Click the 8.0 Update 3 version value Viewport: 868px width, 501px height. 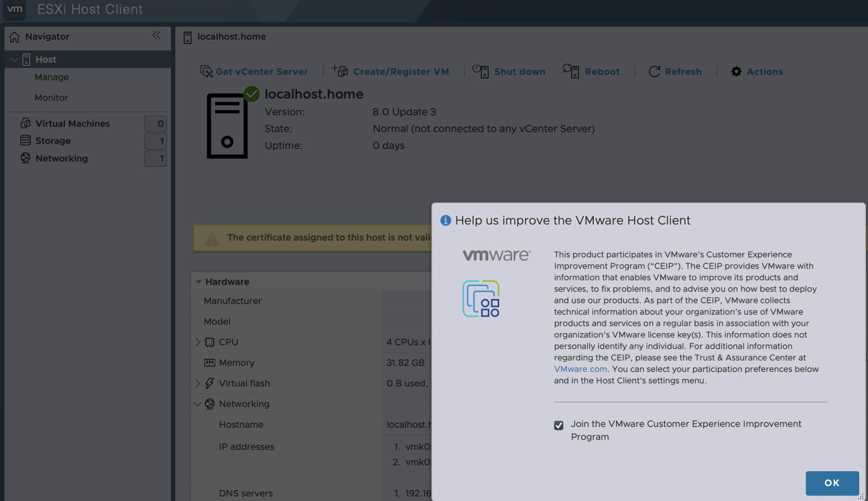(404, 112)
